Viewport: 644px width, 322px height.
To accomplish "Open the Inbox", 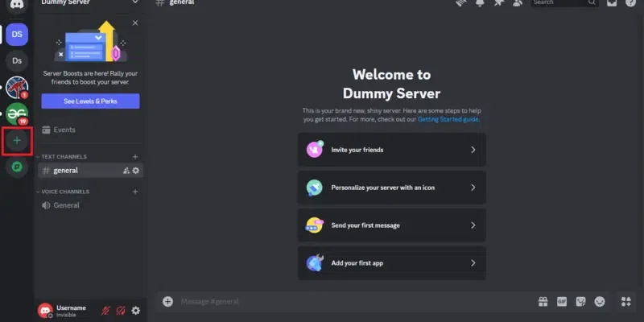I will coord(612,3).
